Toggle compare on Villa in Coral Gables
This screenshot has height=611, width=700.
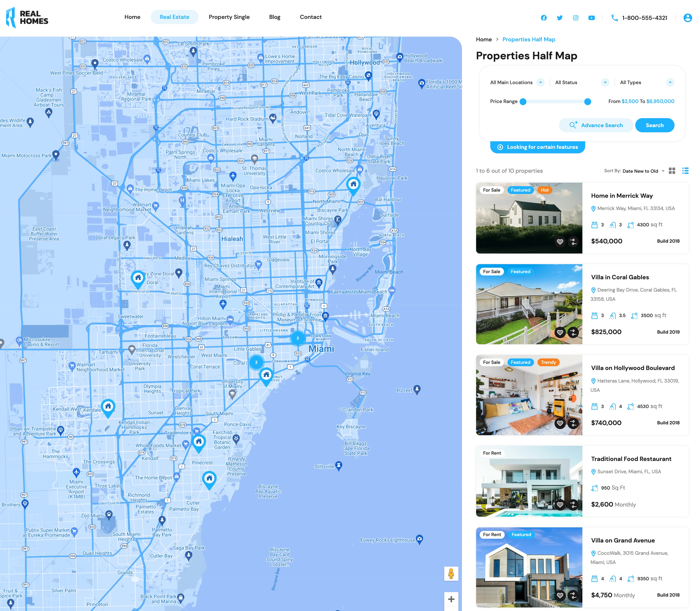573,332
